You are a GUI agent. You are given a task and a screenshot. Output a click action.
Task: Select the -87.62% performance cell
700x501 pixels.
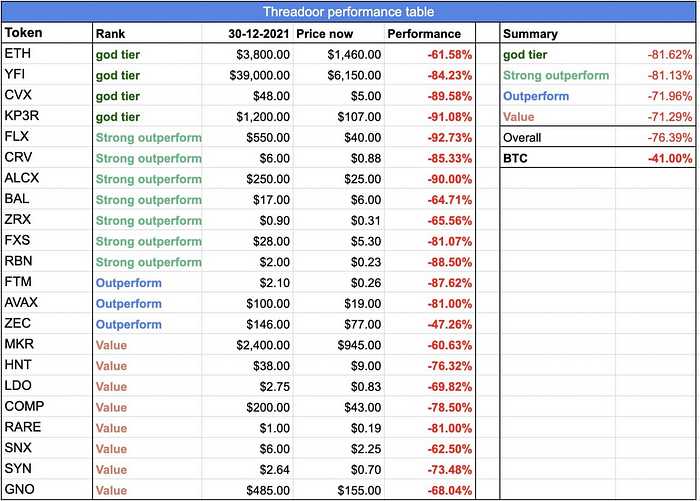click(429, 282)
